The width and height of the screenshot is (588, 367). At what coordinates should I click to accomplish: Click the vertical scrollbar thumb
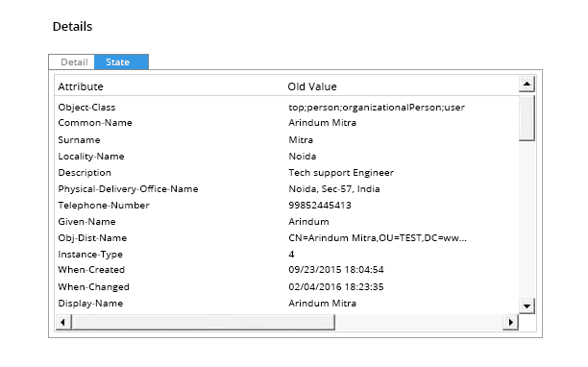point(527,118)
